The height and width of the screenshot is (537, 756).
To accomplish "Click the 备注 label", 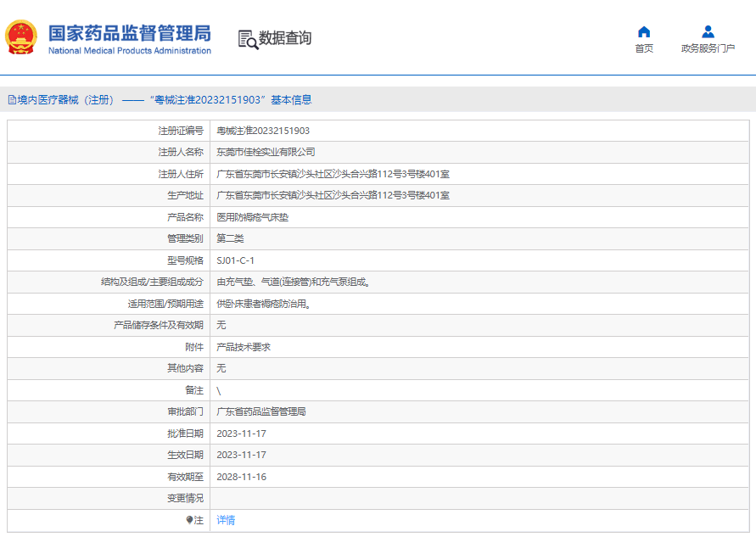I will click(194, 390).
